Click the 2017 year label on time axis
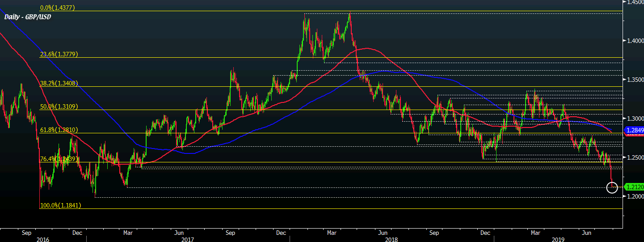 (x=188, y=239)
